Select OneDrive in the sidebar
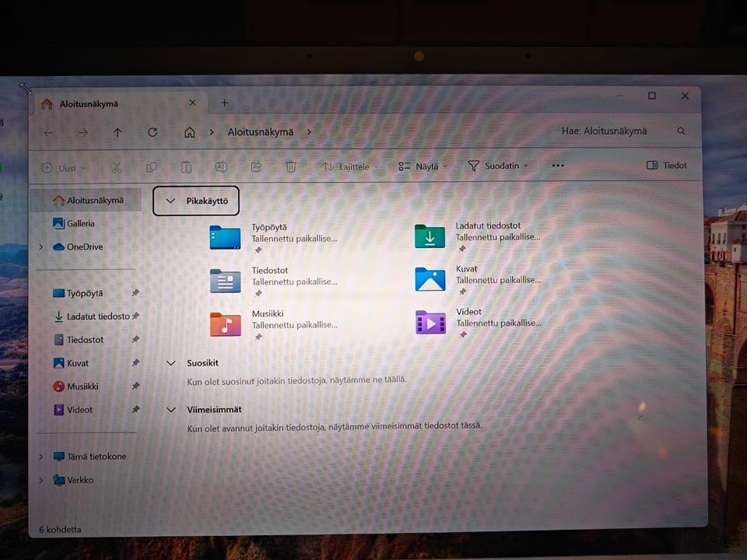Screen dimensions: 747x560 [x=78, y=247]
